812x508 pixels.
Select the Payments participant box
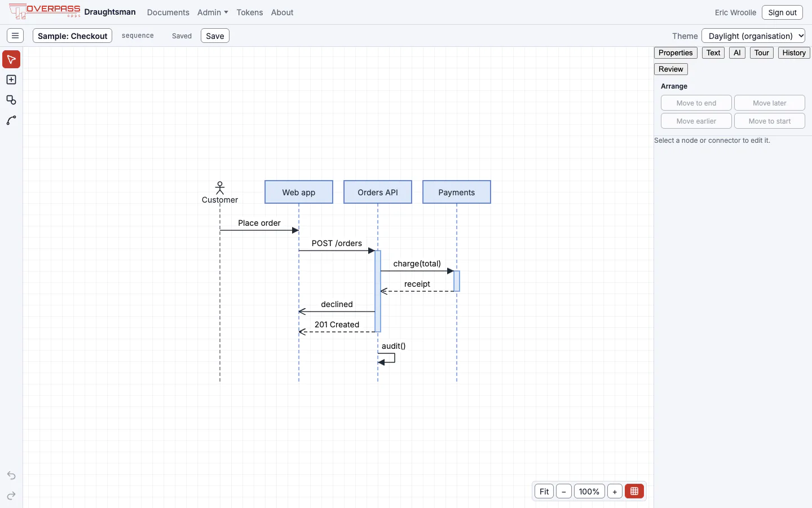pyautogui.click(x=457, y=192)
